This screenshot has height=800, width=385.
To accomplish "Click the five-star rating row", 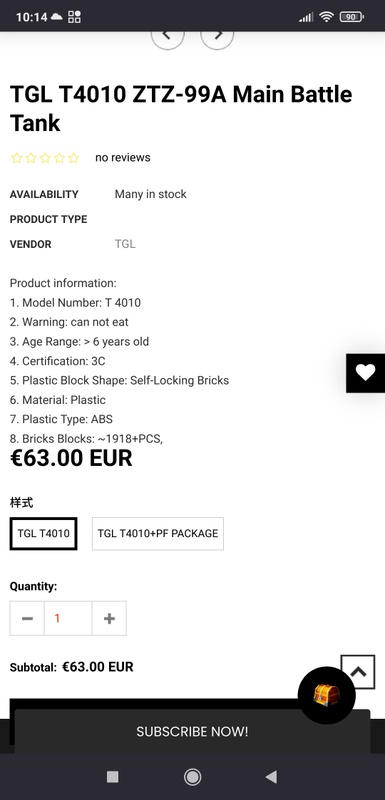I will coord(45,158).
